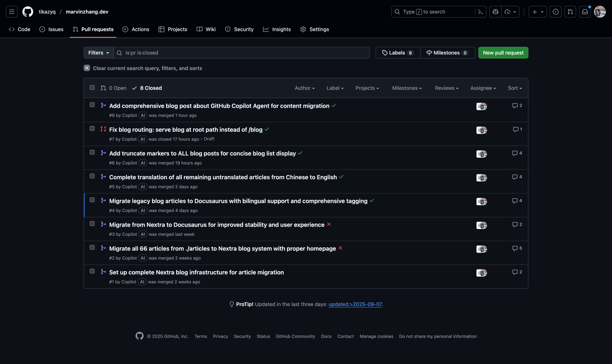The width and height of the screenshot is (612, 364).
Task: View your issues icon in header
Action: (555, 11)
